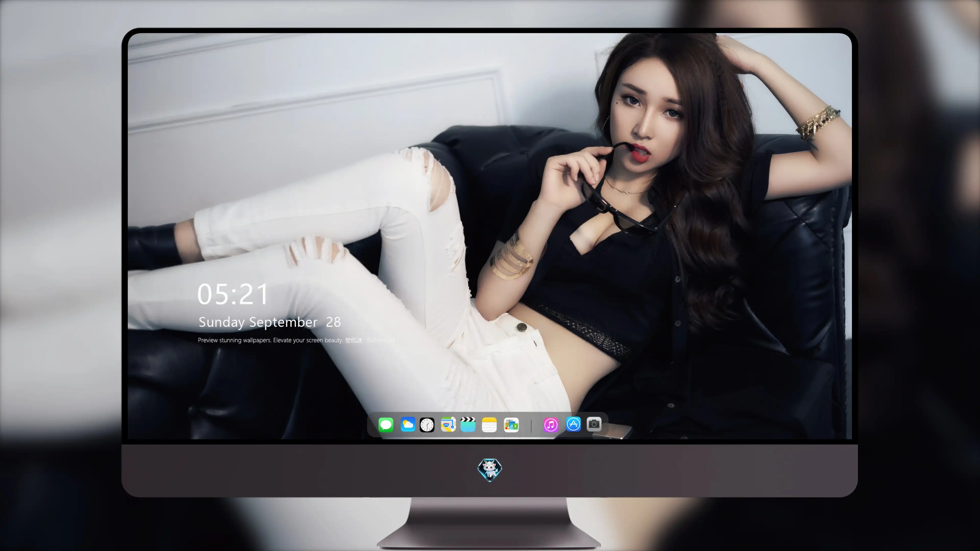Open the blue App Store icon
Viewport: 980px width, 551px height.
coord(573,424)
